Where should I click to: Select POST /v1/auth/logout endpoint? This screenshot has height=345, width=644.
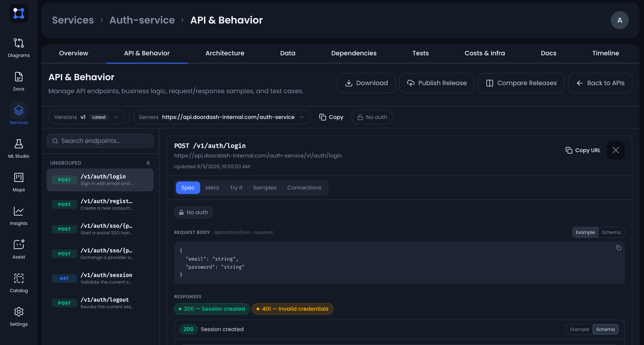click(100, 303)
